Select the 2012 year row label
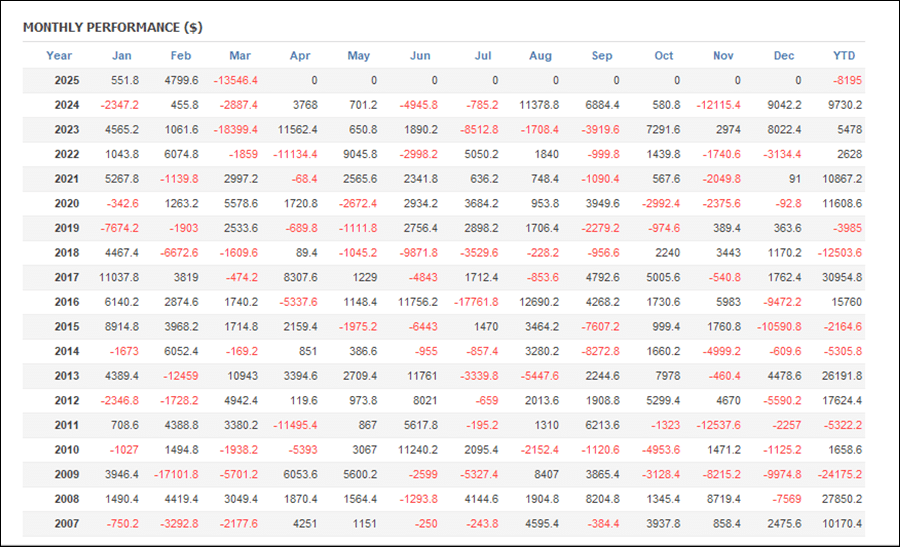The width and height of the screenshot is (900, 547). pyautogui.click(x=67, y=401)
